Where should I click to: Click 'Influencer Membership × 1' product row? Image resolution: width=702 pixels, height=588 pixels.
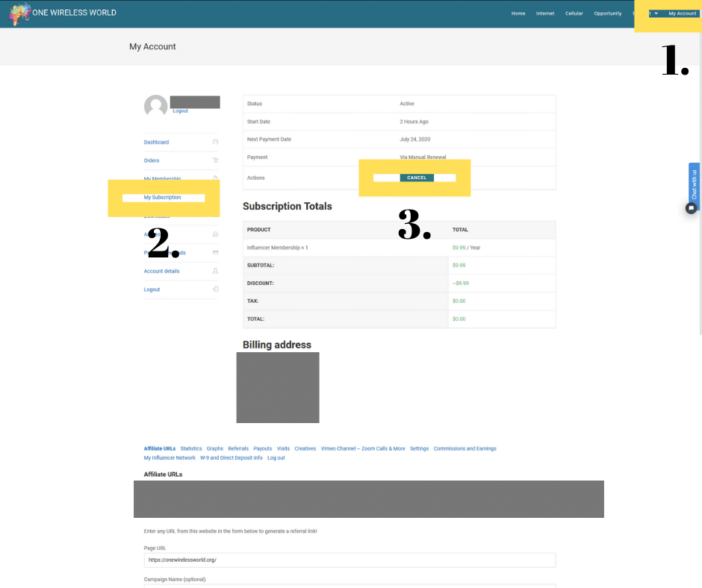point(278,248)
